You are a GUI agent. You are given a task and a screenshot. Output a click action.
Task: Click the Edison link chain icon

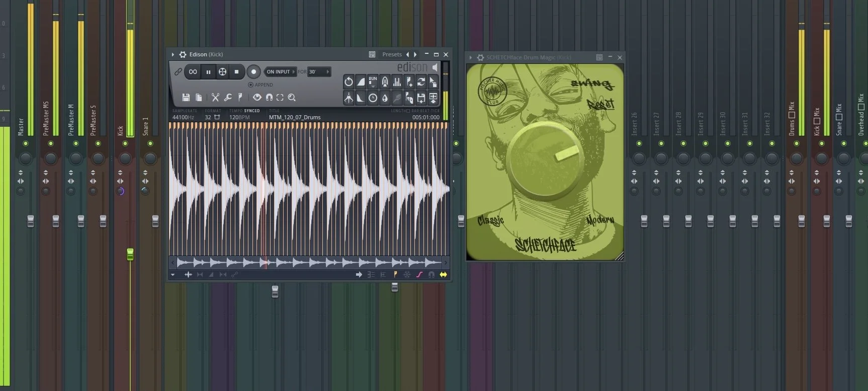click(x=178, y=72)
